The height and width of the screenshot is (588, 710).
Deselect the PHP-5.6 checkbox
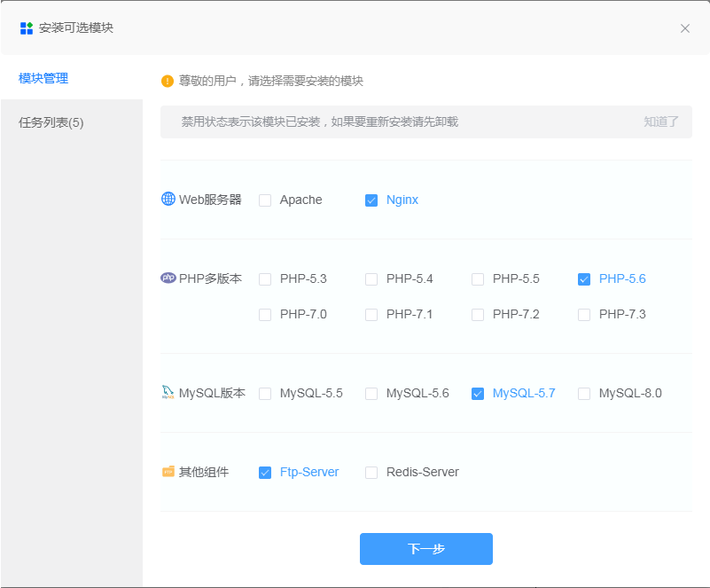[x=584, y=279]
